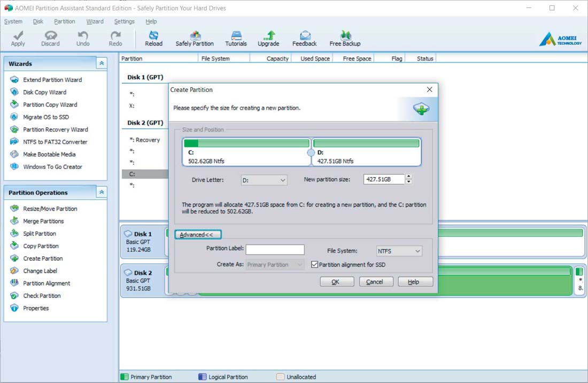Collapse the Advanced options section

point(198,234)
